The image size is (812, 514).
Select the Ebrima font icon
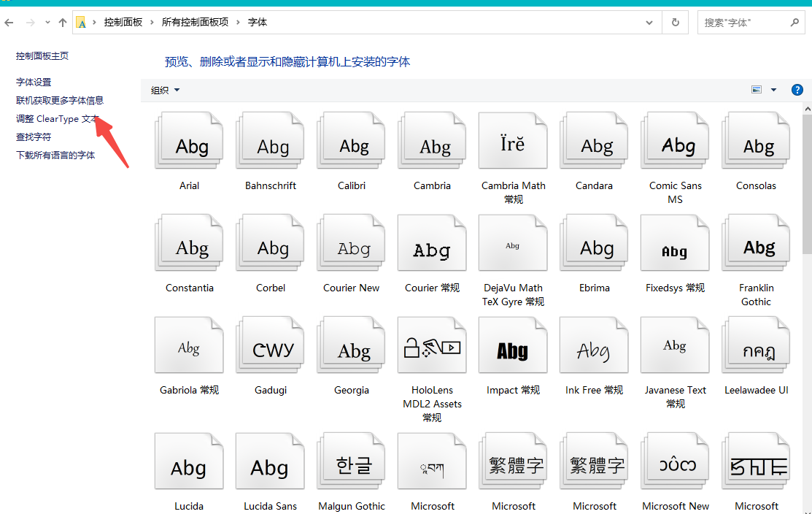[594, 243]
